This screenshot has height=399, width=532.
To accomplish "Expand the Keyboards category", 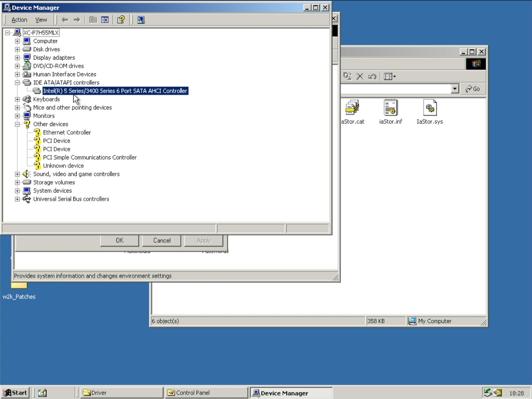I will tap(17, 99).
